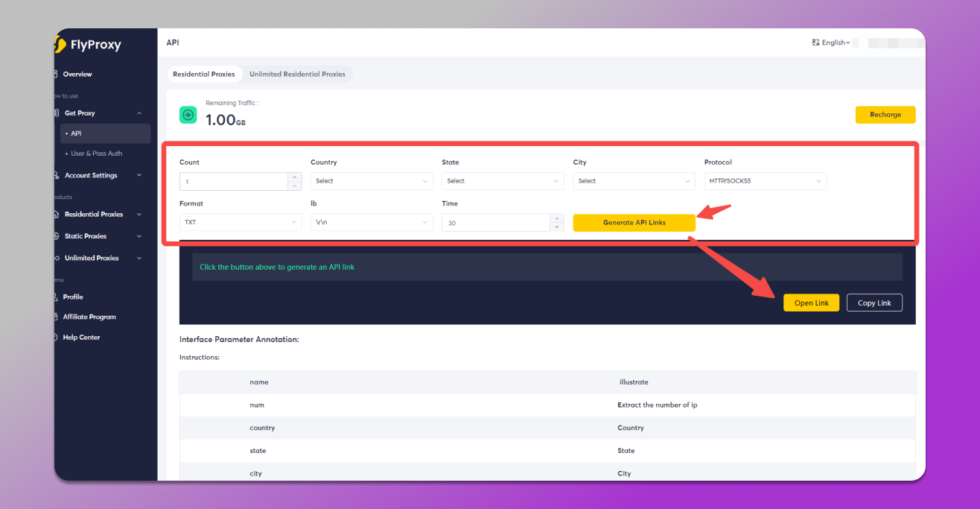
Task: Click Generate API Links button
Action: pyautogui.click(x=634, y=223)
